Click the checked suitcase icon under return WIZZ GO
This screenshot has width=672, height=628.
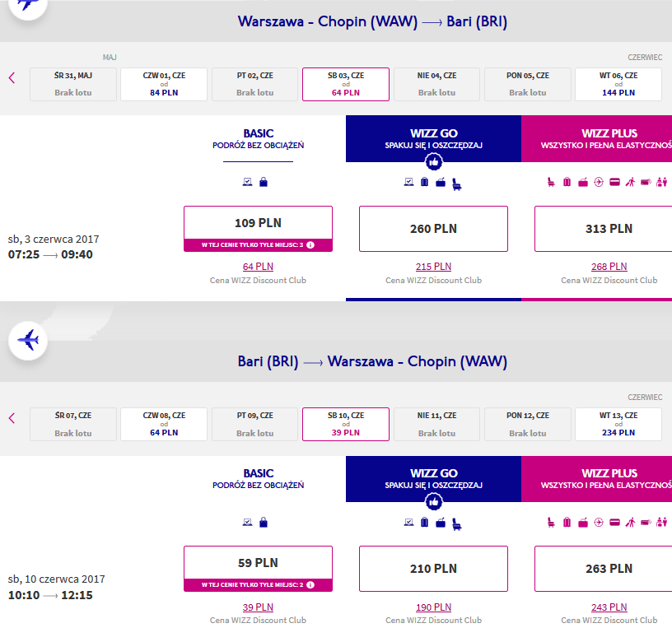pos(424,522)
